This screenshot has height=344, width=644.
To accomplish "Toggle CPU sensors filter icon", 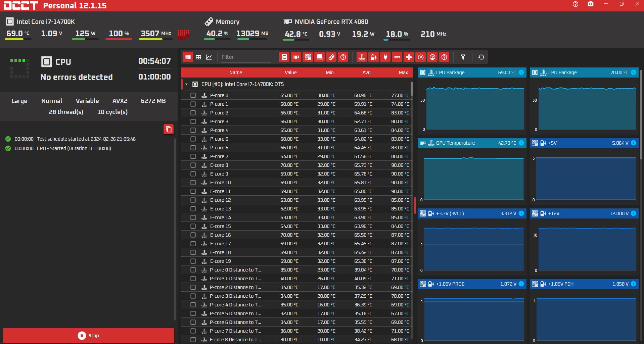I will [284, 57].
